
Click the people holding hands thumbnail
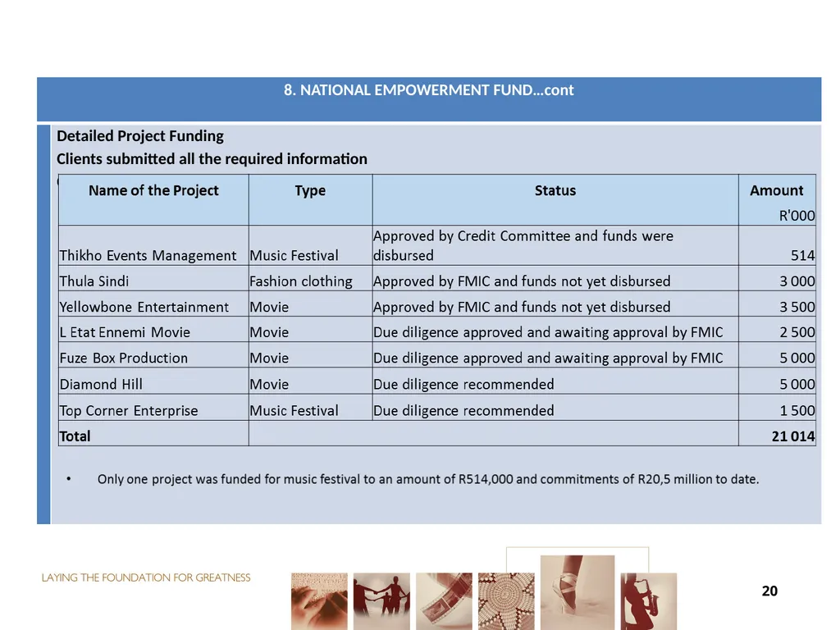[x=381, y=601]
